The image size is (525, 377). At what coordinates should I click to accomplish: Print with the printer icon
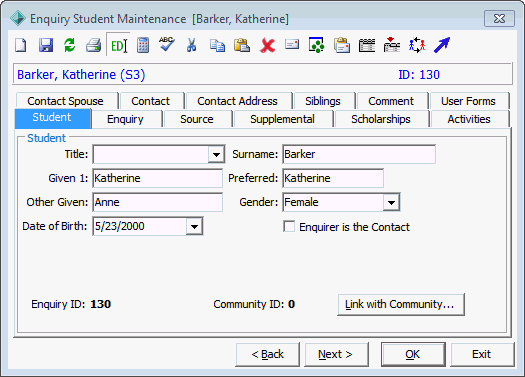click(x=93, y=45)
